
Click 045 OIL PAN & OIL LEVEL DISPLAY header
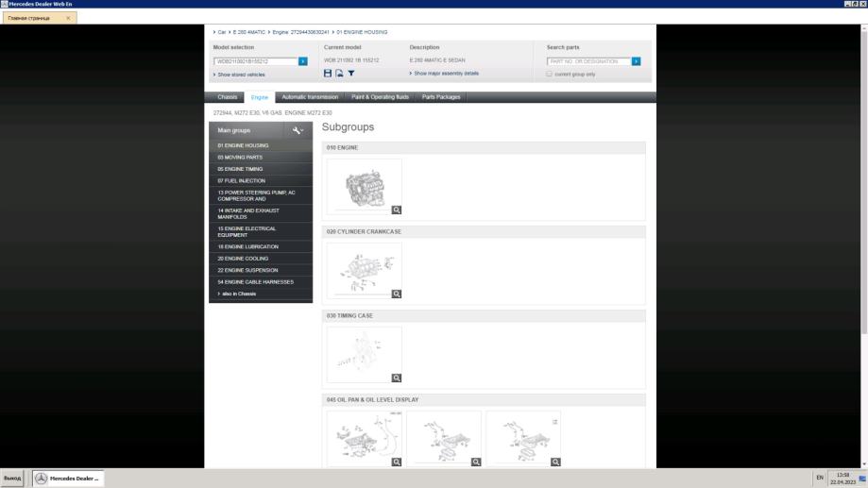(484, 399)
